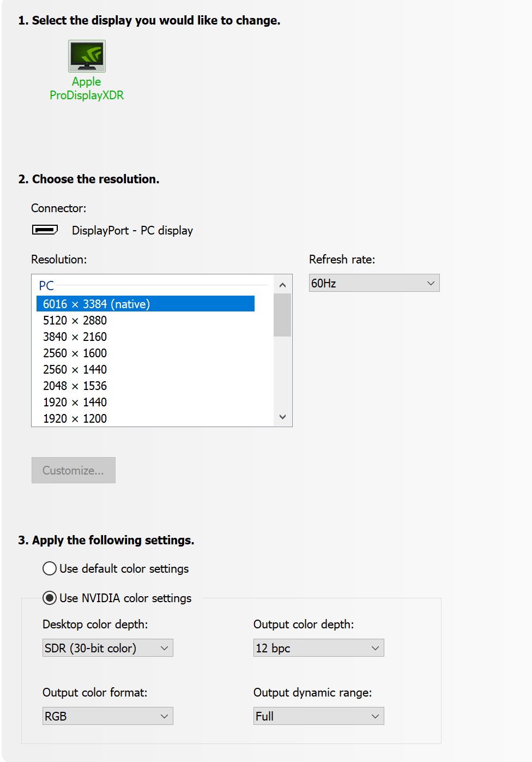The image size is (532, 762).
Task: Select 5120 × 2880 resolution
Action: [75, 320]
